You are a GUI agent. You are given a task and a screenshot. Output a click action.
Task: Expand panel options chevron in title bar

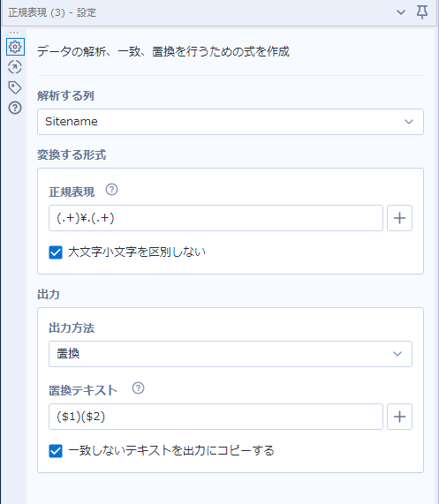(401, 12)
